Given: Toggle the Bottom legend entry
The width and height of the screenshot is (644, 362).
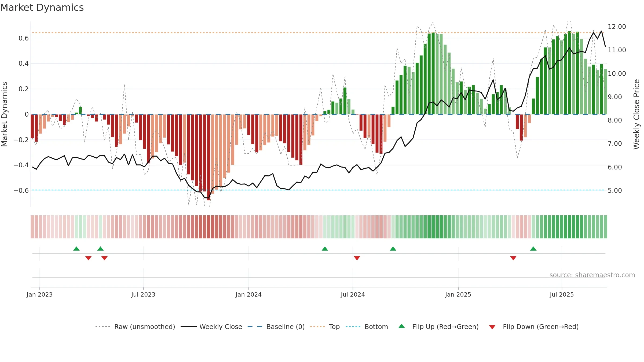Looking at the screenshot, I should click(367, 327).
